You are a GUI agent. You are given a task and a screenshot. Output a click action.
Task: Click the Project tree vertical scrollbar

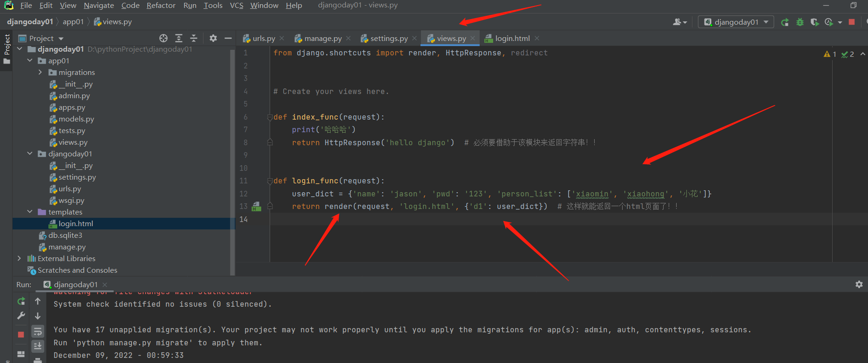pyautogui.click(x=232, y=162)
